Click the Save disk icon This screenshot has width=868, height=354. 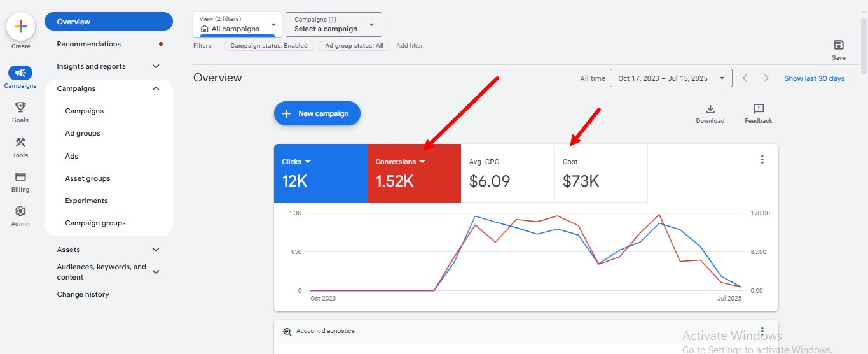tap(839, 45)
